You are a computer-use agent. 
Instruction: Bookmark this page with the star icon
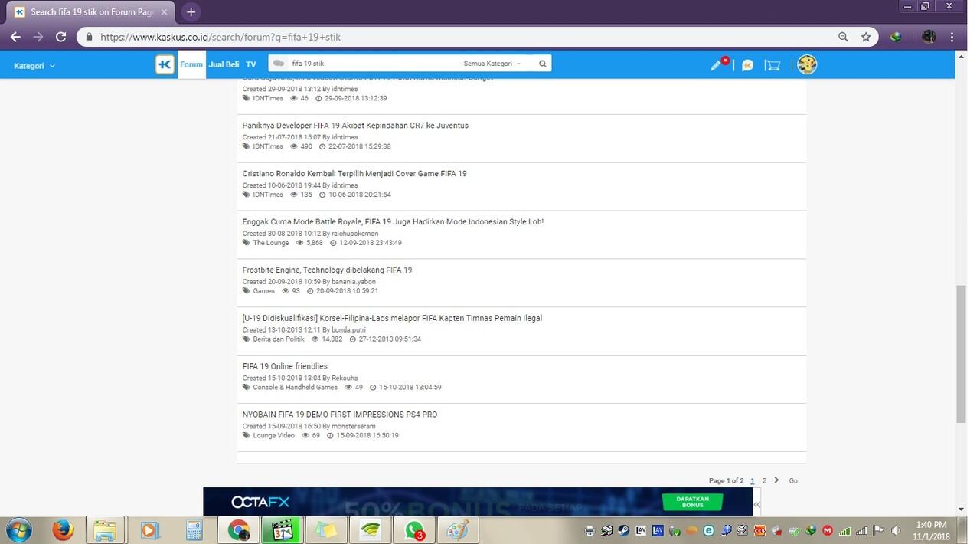coord(866,37)
